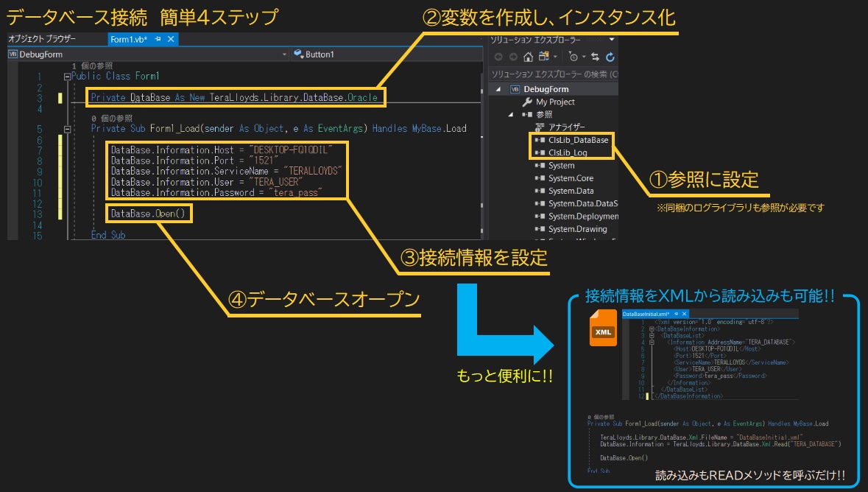Click the references icon next to 参照
868x492 pixels.
click(527, 115)
